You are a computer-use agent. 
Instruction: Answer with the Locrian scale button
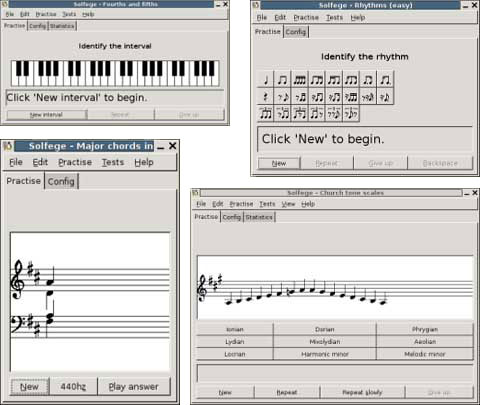(x=235, y=354)
